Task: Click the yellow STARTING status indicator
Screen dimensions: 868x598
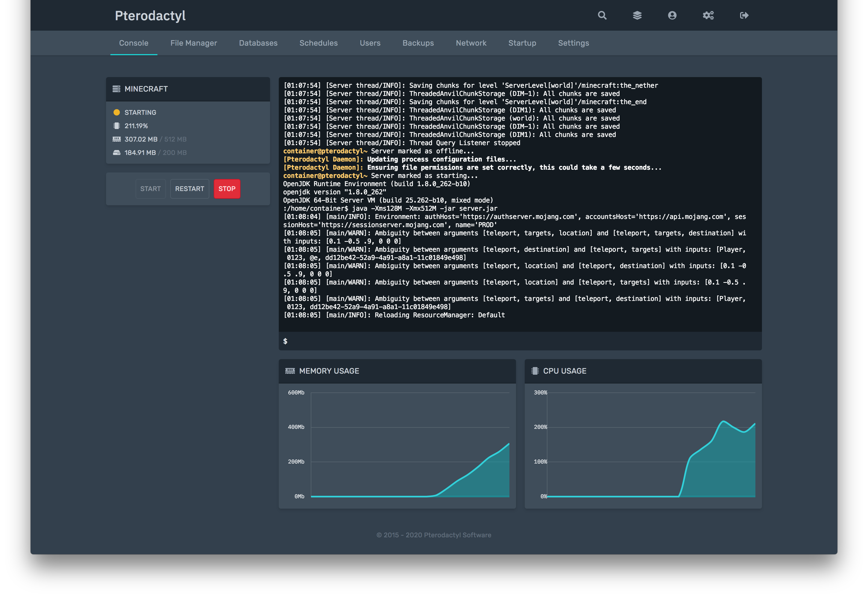Action: tap(116, 112)
